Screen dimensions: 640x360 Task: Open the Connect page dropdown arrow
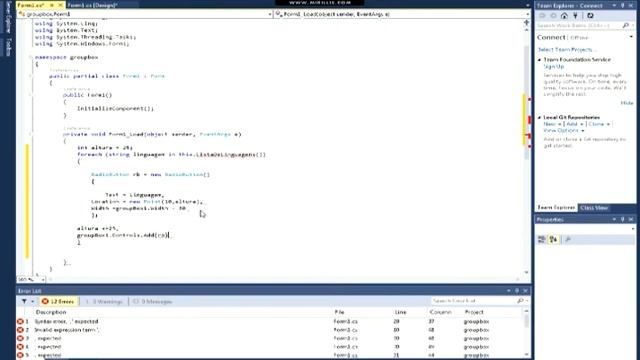coord(631,37)
